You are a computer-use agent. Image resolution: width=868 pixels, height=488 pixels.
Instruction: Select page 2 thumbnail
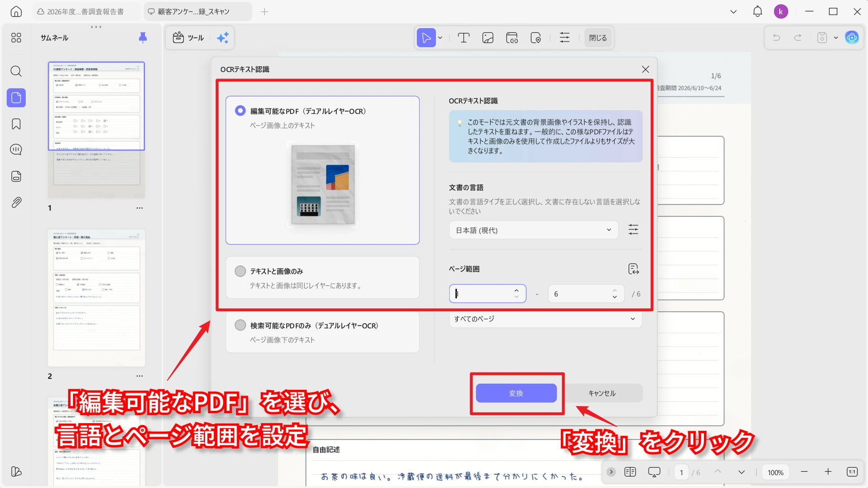click(96, 298)
